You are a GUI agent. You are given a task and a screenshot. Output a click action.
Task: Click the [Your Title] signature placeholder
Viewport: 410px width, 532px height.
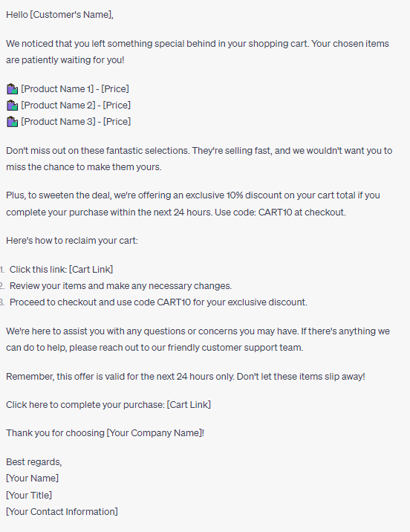(29, 496)
